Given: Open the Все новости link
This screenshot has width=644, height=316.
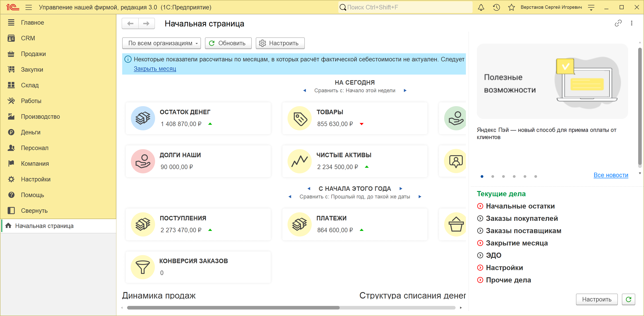Looking at the screenshot, I should click(x=611, y=175).
